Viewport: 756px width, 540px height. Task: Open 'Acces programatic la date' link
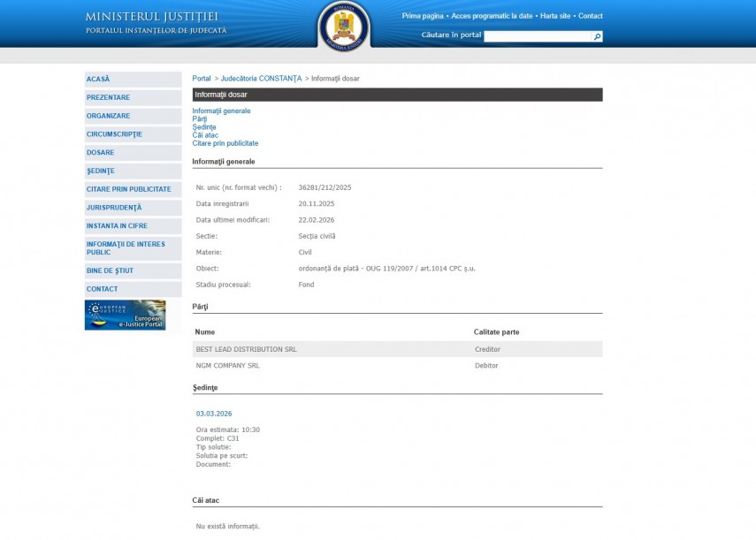click(x=492, y=16)
